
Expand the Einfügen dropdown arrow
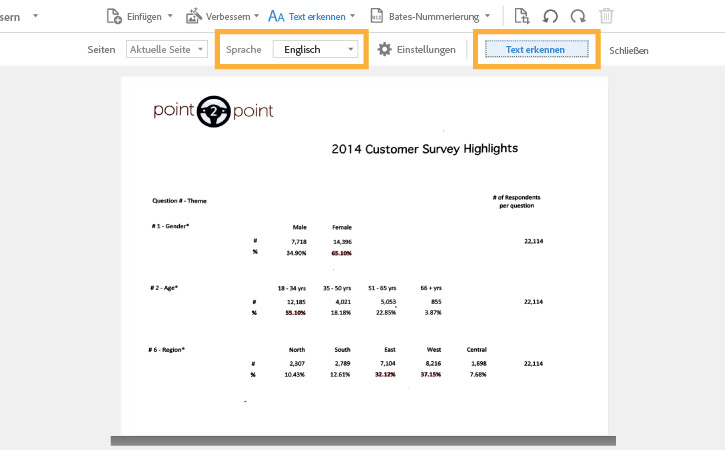click(x=170, y=16)
